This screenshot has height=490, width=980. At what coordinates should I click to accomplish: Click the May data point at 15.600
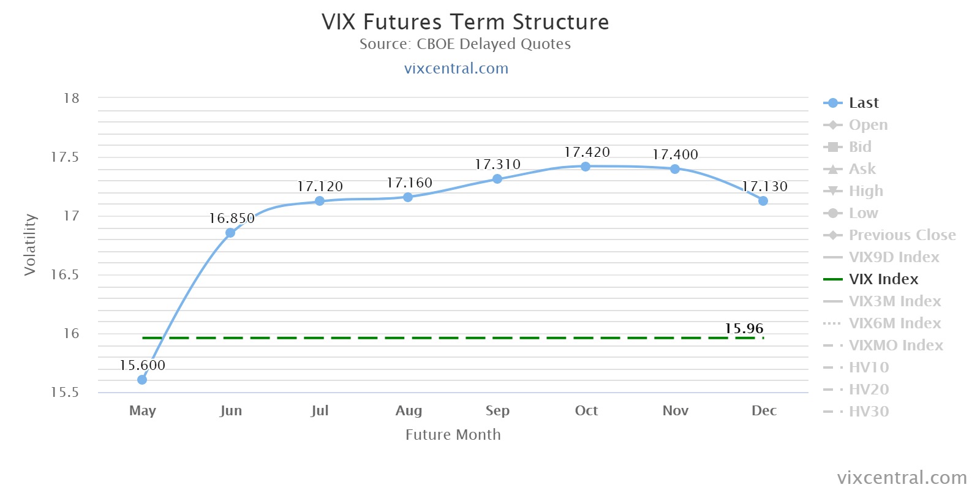click(142, 380)
